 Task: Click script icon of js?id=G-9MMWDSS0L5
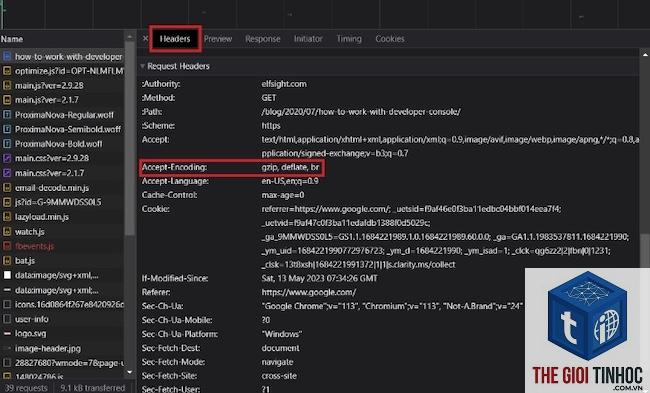tap(7, 202)
